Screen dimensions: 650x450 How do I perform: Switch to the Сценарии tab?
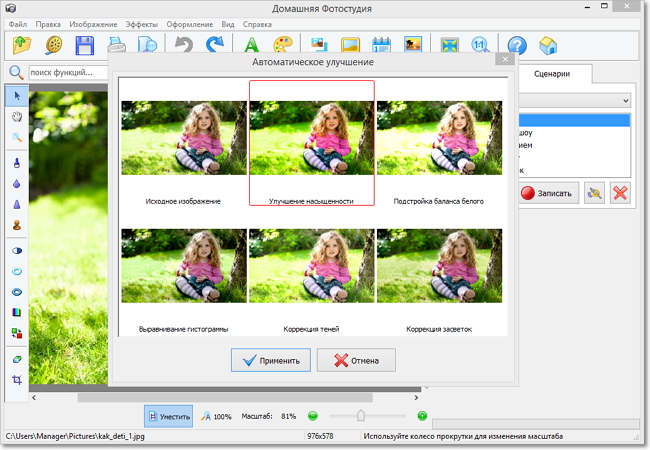tap(552, 74)
